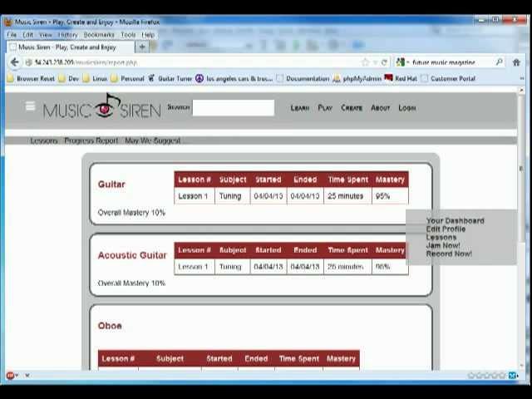Click the Edit Profile link
Viewport: 532px width, 399px height.
click(x=446, y=229)
